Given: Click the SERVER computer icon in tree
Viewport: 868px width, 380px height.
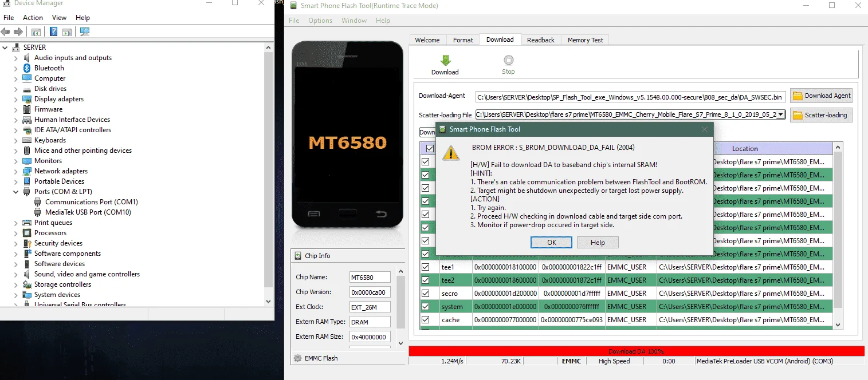Looking at the screenshot, I should 16,47.
